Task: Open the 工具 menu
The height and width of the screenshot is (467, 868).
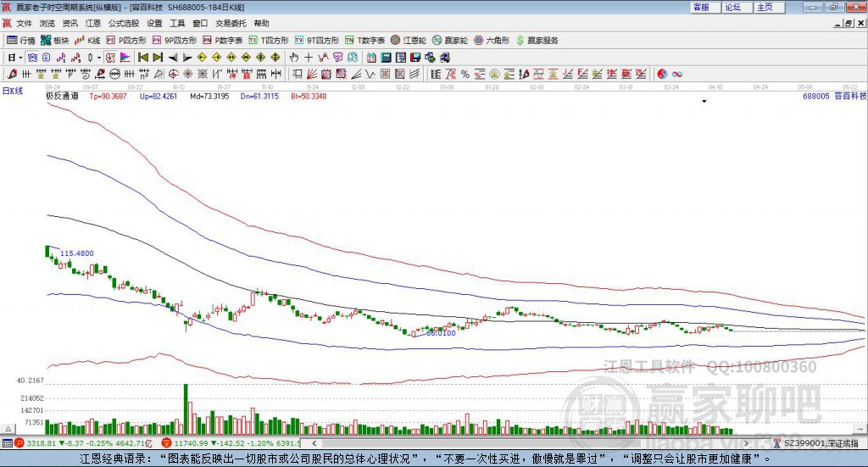Action: [177, 23]
